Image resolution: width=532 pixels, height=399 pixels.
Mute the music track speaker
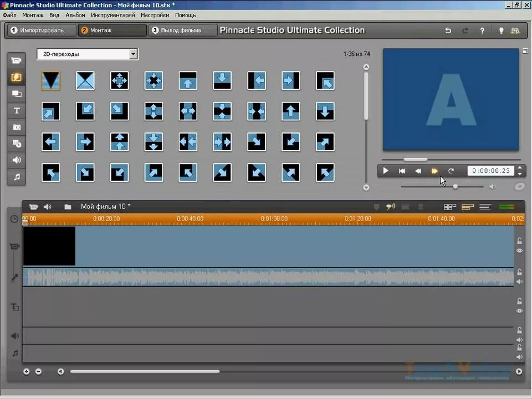point(519,357)
